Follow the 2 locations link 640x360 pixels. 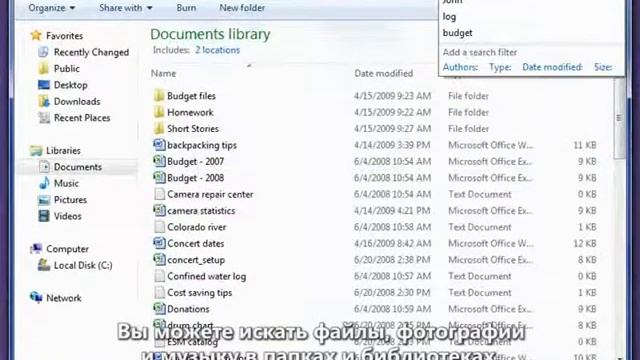[217, 50]
